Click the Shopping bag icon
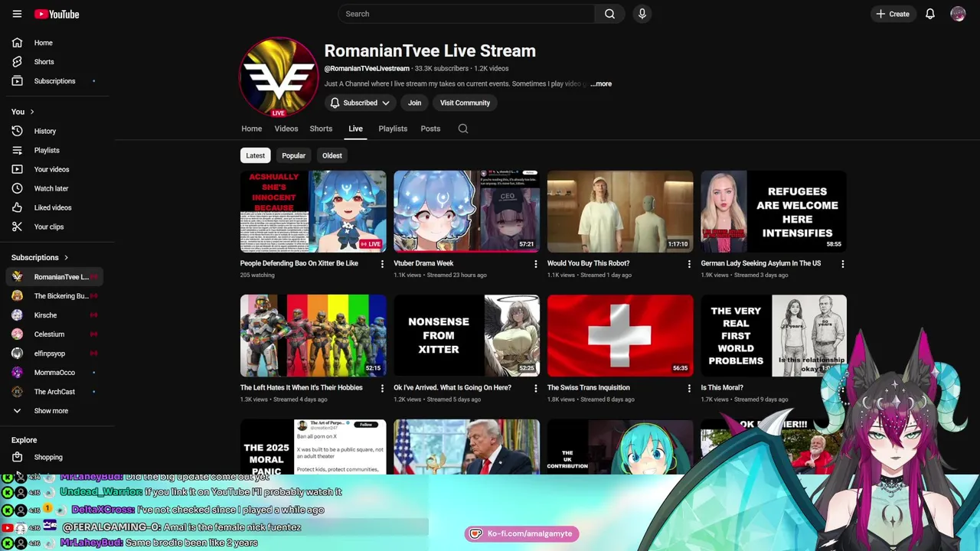The width and height of the screenshot is (980, 551). click(17, 457)
